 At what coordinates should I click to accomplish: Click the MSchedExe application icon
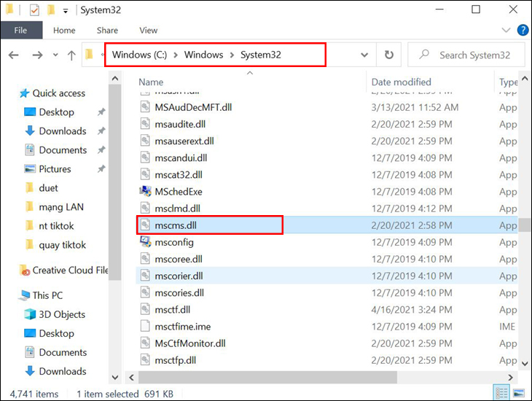click(x=145, y=192)
